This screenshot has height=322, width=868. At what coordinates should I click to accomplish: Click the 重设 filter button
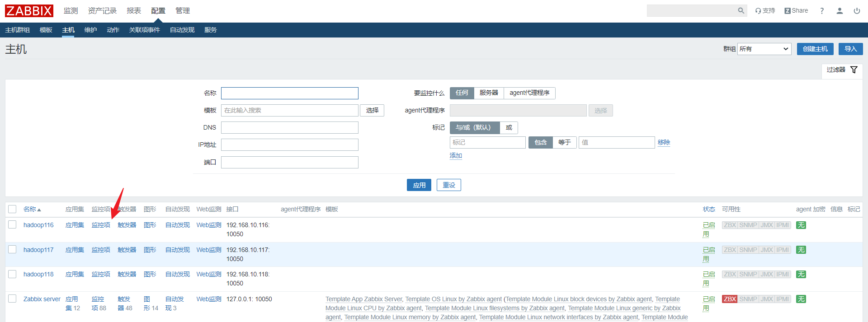pos(449,185)
